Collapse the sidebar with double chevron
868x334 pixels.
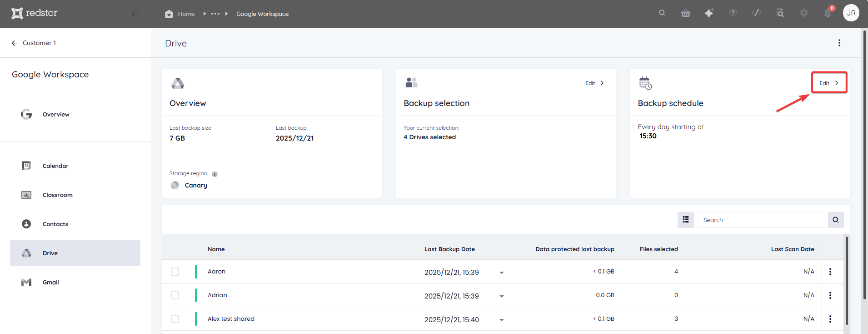pos(135,14)
